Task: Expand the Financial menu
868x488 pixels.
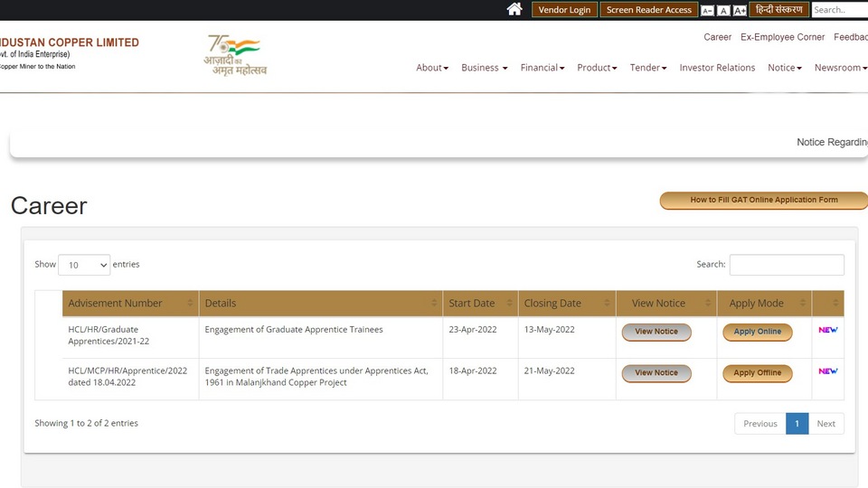Action: point(542,68)
